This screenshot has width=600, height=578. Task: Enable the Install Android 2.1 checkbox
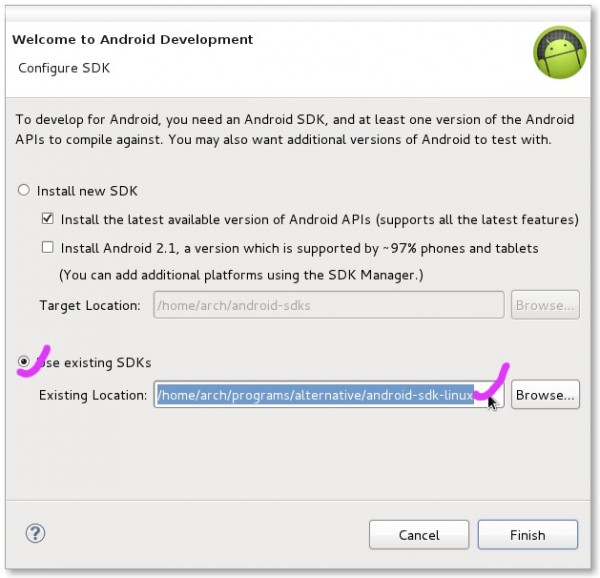pos(47,248)
